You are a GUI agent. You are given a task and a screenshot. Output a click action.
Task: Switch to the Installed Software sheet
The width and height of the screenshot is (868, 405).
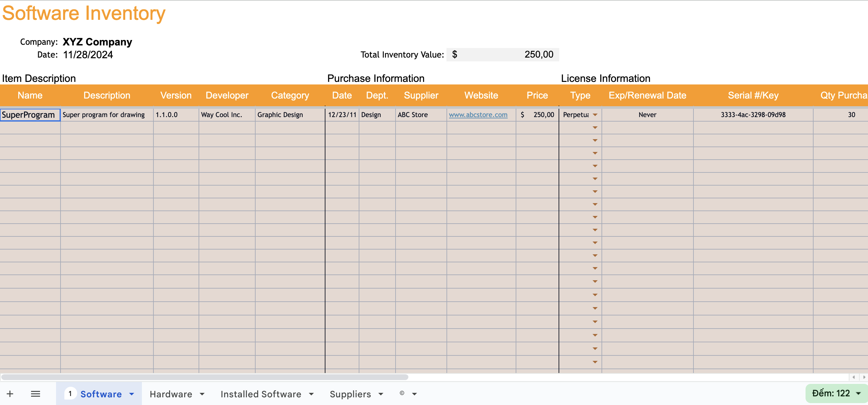click(260, 393)
